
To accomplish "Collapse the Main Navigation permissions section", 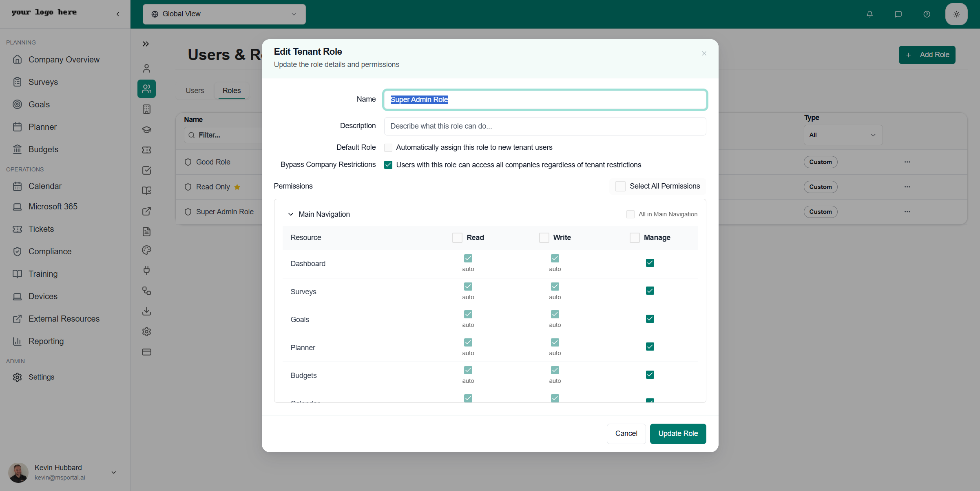I will click(291, 214).
